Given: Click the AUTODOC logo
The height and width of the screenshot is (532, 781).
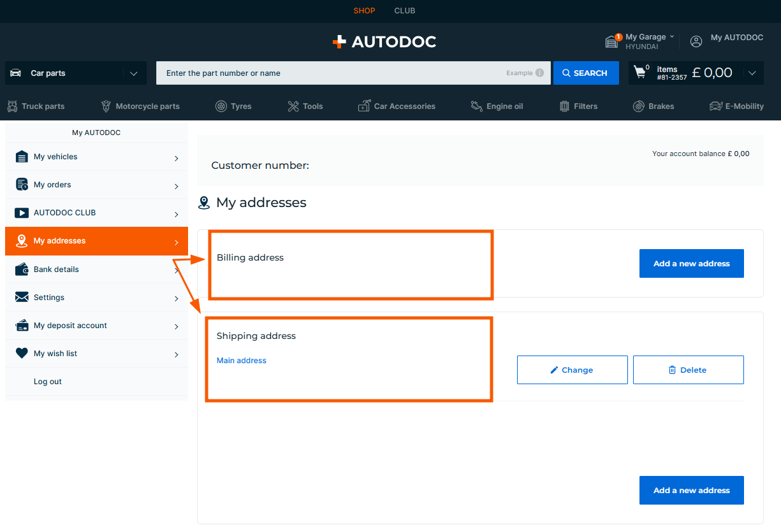Looking at the screenshot, I should click(x=384, y=42).
